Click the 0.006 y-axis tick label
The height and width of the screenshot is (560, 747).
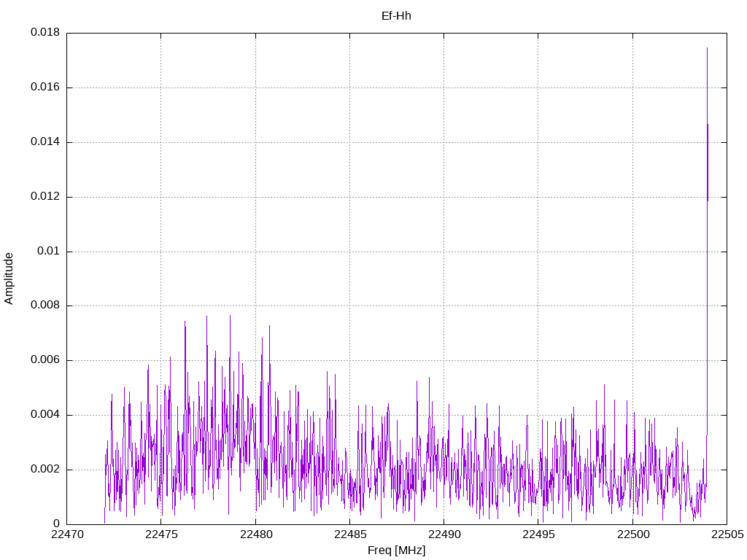[x=45, y=360]
